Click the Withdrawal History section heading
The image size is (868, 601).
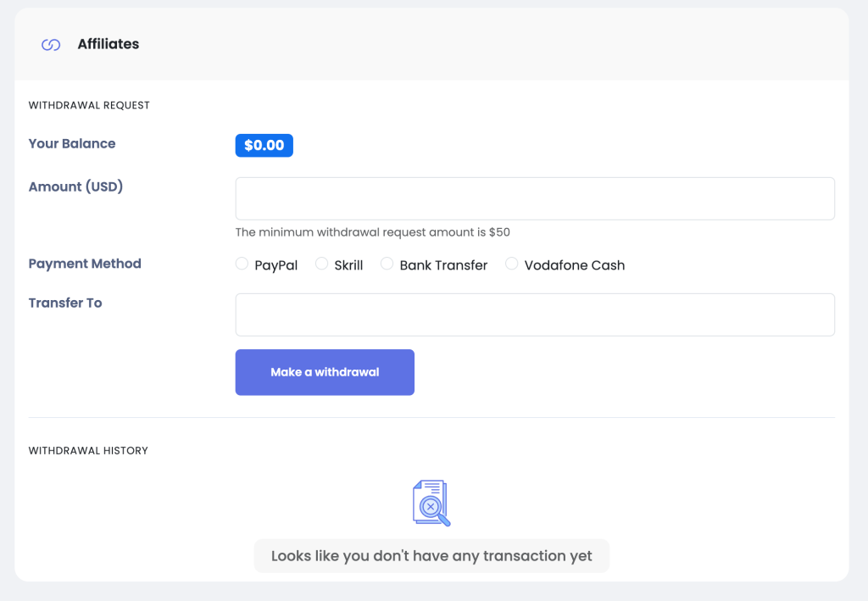coord(88,450)
